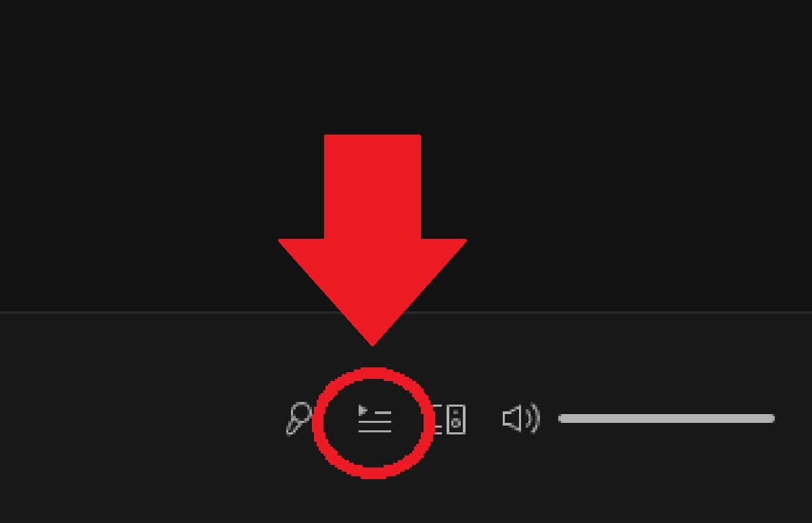Image resolution: width=812 pixels, height=523 pixels.
Task: Toggle the play queue panel view
Action: [375, 419]
